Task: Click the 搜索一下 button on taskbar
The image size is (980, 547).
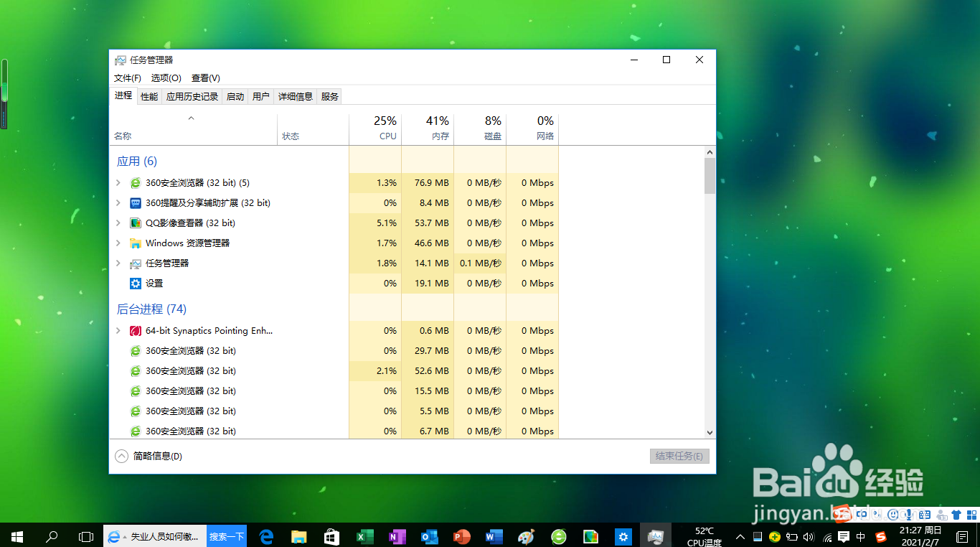Action: coord(227,536)
